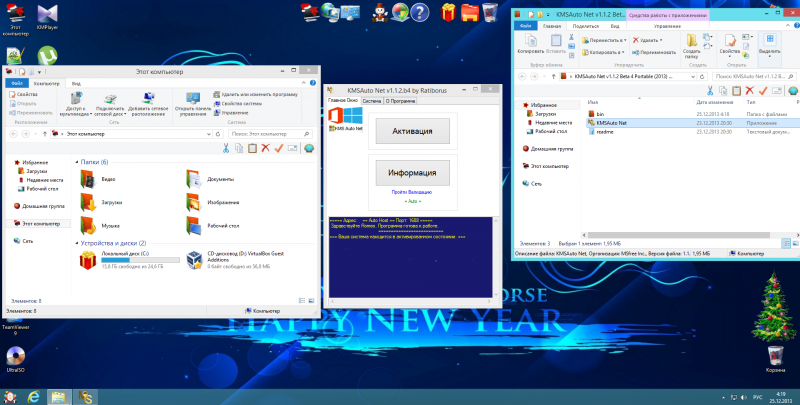Click red X delete icon in Этот компьютер toolbar
800x405 pixels.
click(265, 148)
